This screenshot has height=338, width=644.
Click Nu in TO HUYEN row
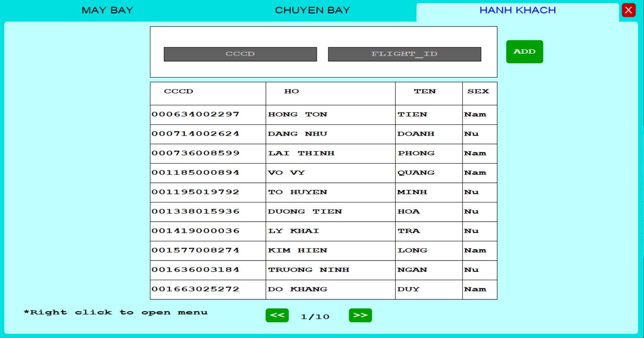[x=480, y=192]
